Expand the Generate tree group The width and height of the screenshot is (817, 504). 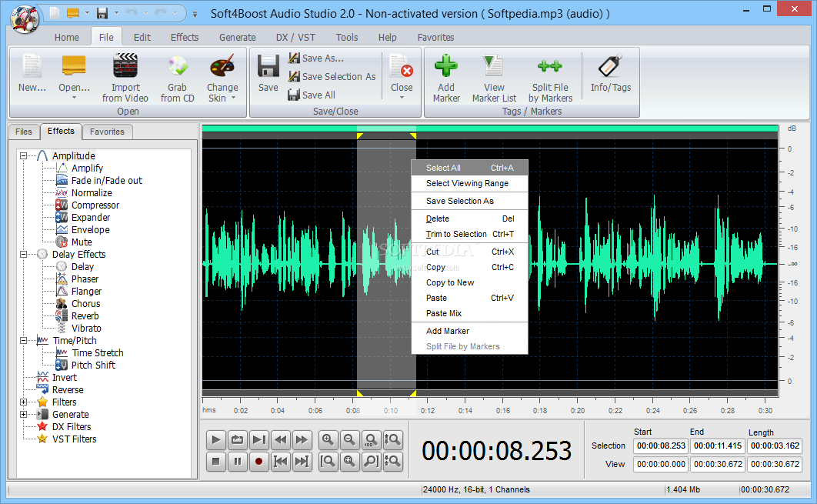[x=23, y=414]
